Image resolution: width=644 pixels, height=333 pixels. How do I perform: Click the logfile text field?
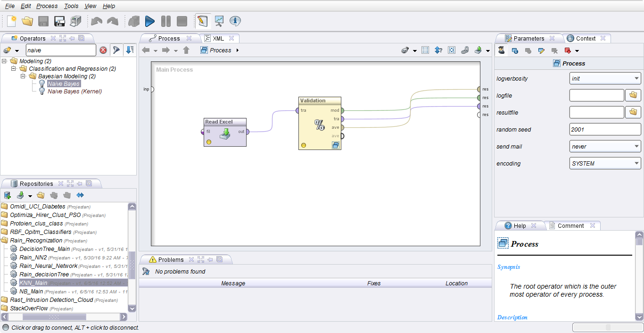597,96
